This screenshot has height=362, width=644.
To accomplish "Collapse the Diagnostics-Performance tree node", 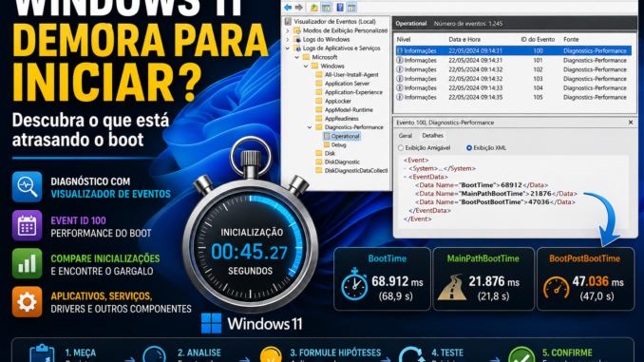I will 310,127.
